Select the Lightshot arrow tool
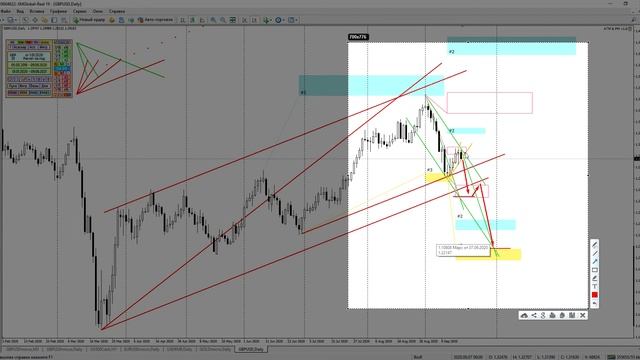Screen dimensions: 640x360 pyautogui.click(x=595, y=261)
